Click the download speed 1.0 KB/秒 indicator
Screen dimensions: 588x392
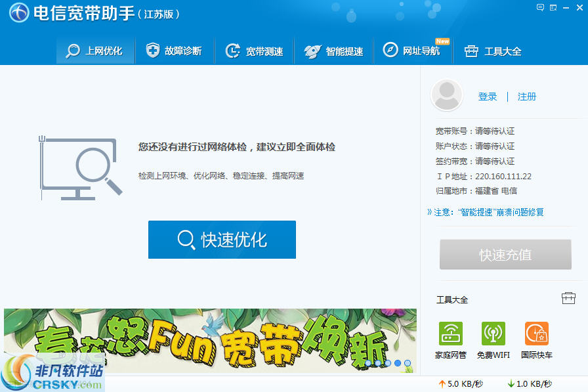pos(530,383)
